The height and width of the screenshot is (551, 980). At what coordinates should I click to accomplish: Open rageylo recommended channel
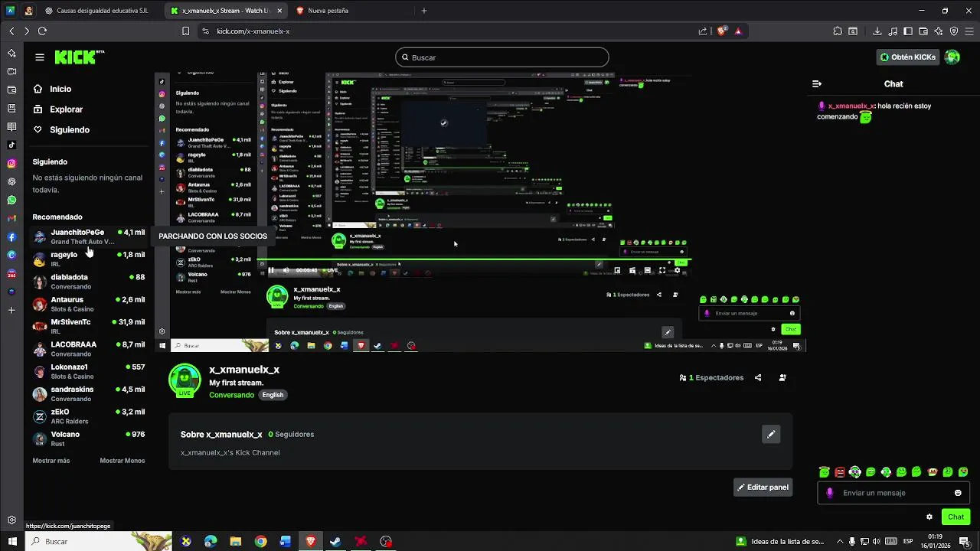click(89, 259)
